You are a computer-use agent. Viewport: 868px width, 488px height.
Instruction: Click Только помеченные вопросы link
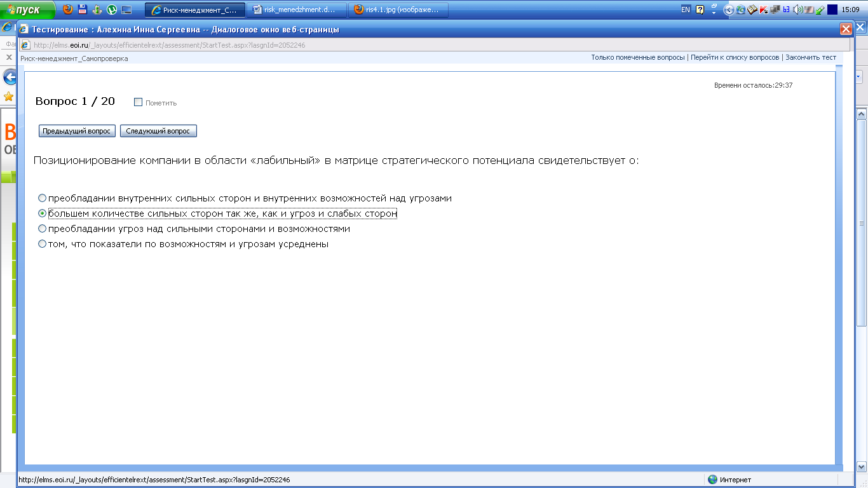638,57
